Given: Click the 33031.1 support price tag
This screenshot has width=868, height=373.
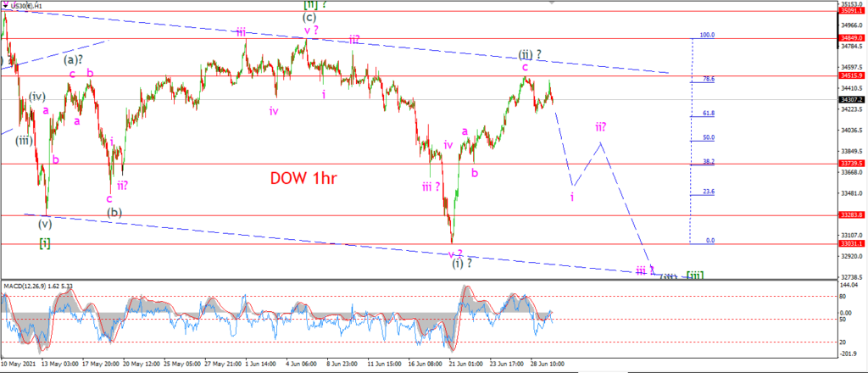Looking at the screenshot, I should point(849,243).
